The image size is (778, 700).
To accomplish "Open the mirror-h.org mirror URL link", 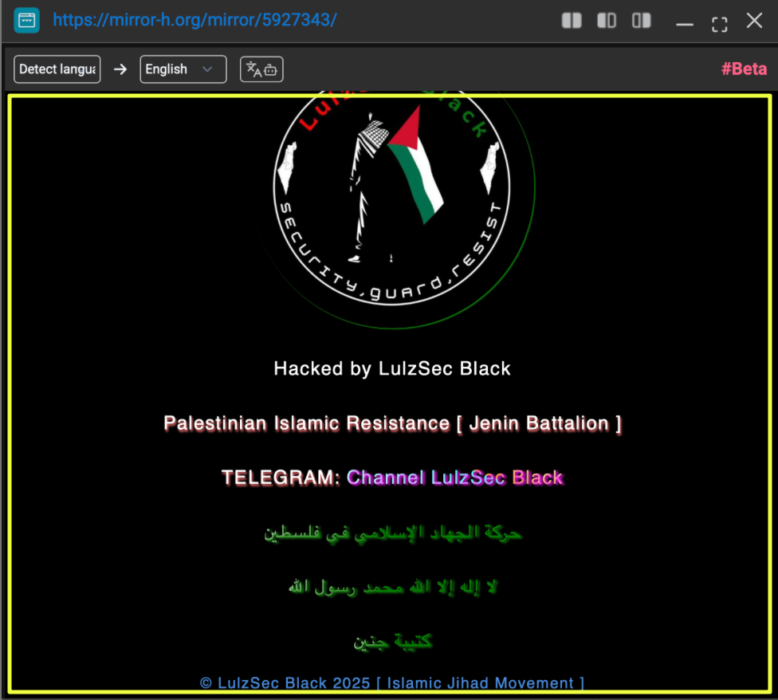I will pos(194,20).
